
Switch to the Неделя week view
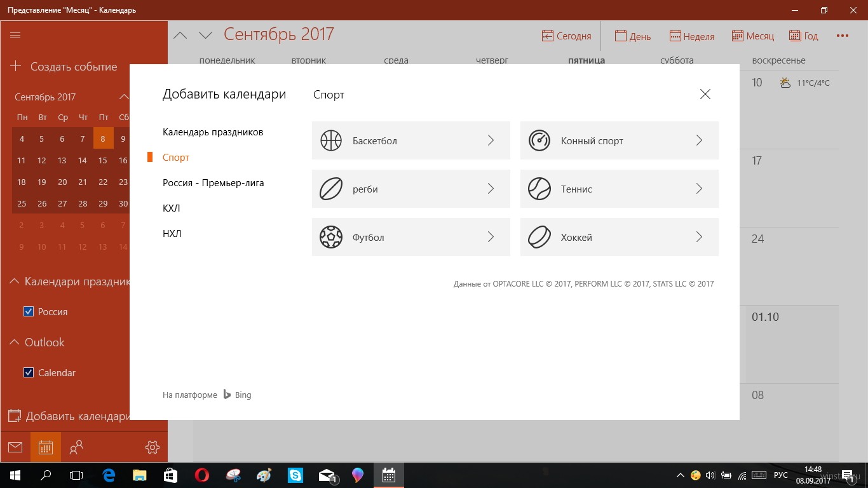pyautogui.click(x=692, y=36)
